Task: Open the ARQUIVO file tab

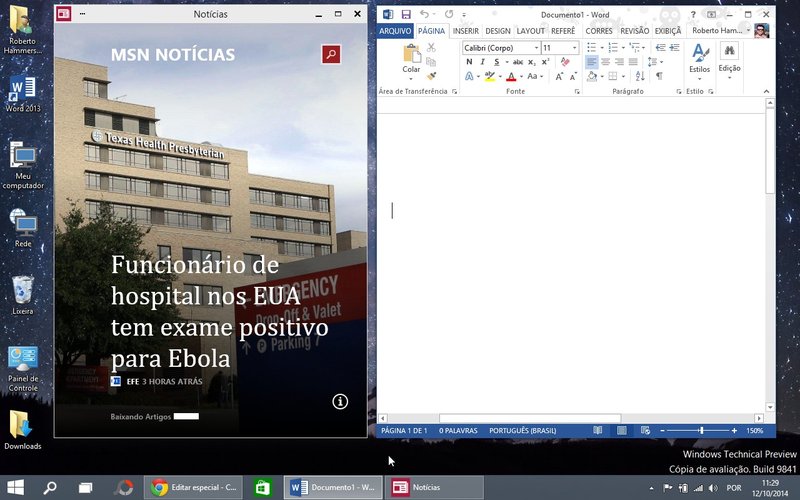Action: click(395, 31)
